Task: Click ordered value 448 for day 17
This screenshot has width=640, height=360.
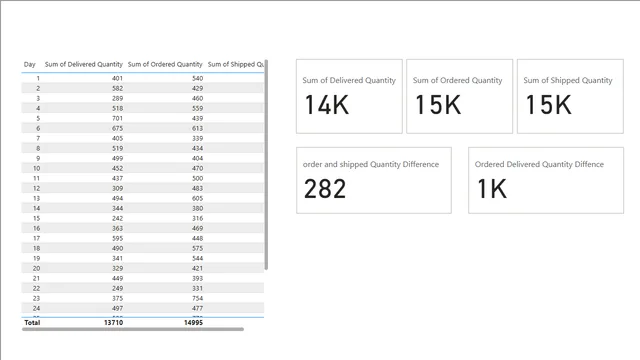Action: (198, 238)
